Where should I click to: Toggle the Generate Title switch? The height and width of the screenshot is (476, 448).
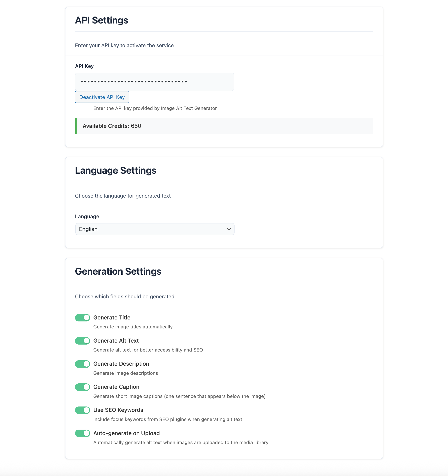[83, 317]
